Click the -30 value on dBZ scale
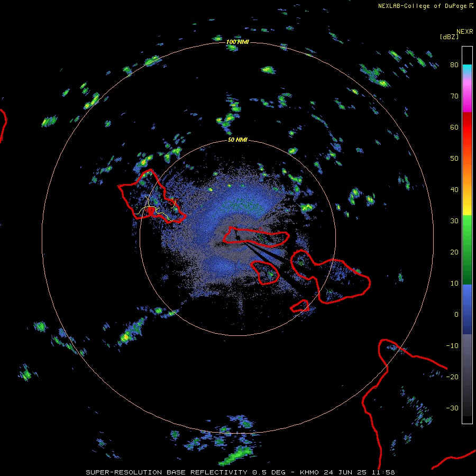The image size is (476, 476). tap(452, 408)
